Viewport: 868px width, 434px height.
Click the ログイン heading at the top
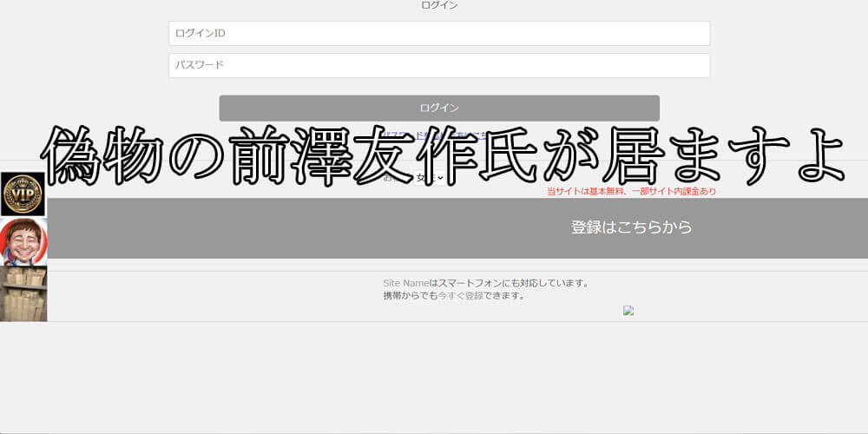[x=439, y=5]
